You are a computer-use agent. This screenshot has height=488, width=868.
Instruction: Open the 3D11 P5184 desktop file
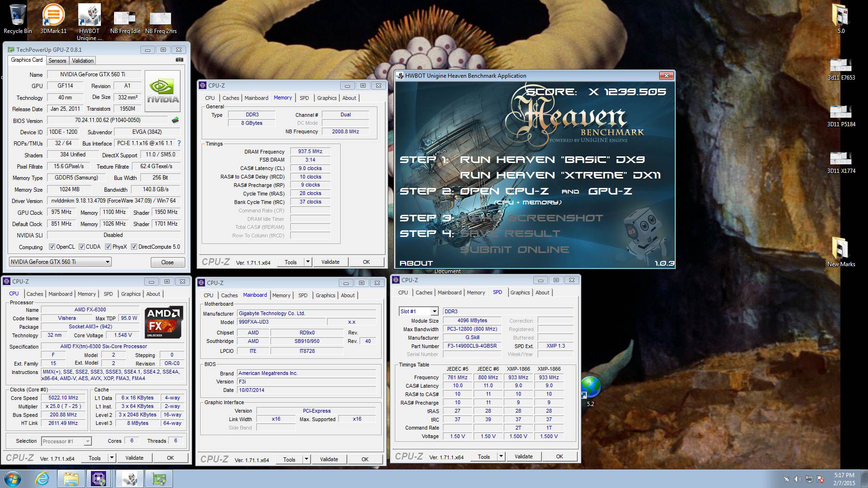pyautogui.click(x=841, y=115)
